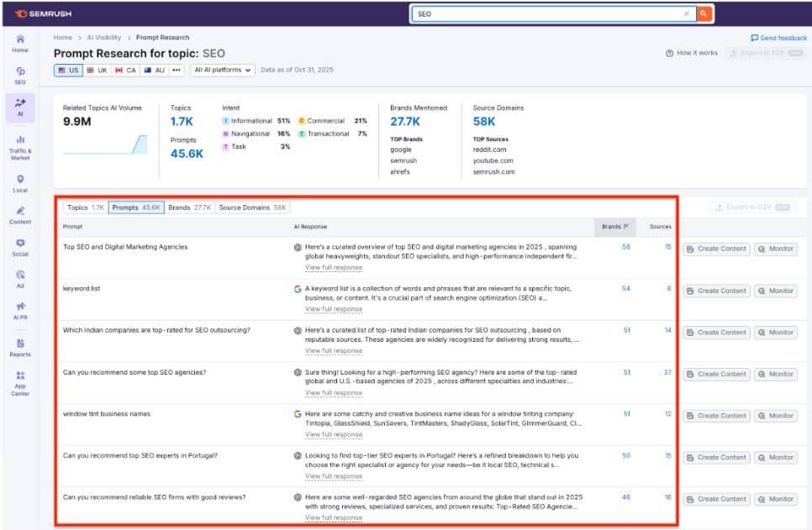View full response for Indian companies prompt
This screenshot has width=812, height=530.
click(334, 351)
